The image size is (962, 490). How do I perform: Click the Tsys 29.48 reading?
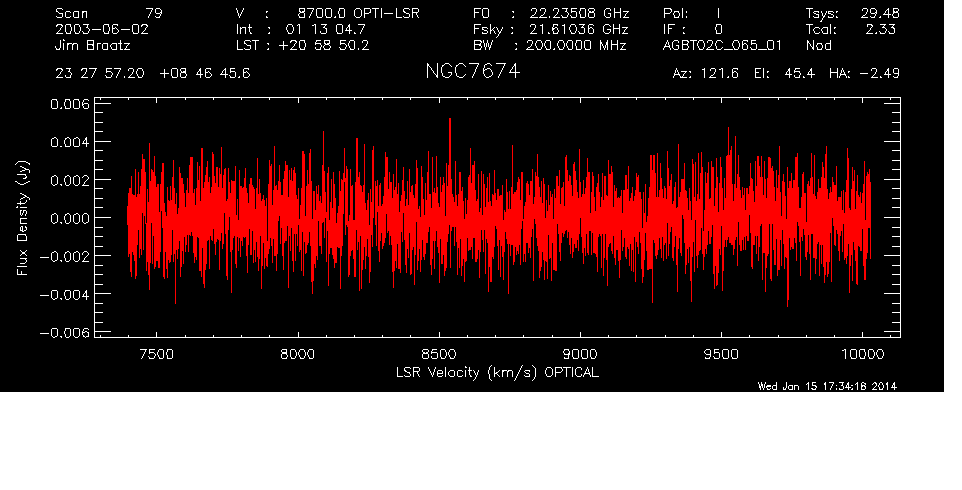[x=850, y=13]
